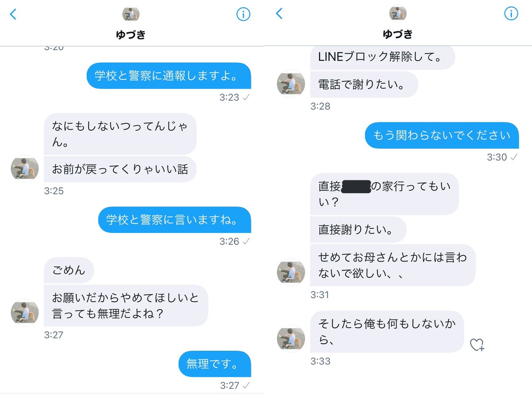The height and width of the screenshot is (395, 532).
Task: Tap the received message '直接謝りたい。'
Action: (358, 230)
